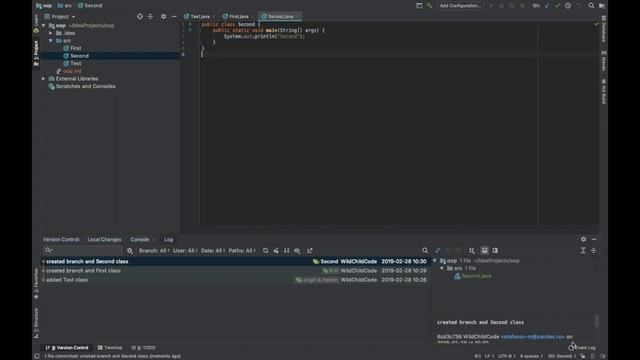Hide the Version Control panel with its minus icon
Image resolution: width=640 pixels, height=360 pixels.
point(594,239)
